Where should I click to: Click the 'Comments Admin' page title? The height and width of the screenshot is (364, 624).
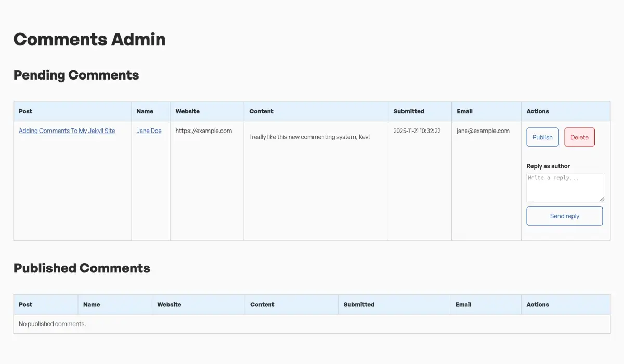(89, 39)
